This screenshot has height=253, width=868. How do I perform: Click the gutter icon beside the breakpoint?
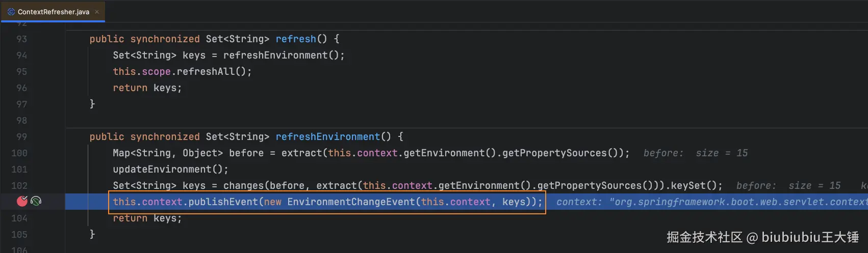pos(36,201)
